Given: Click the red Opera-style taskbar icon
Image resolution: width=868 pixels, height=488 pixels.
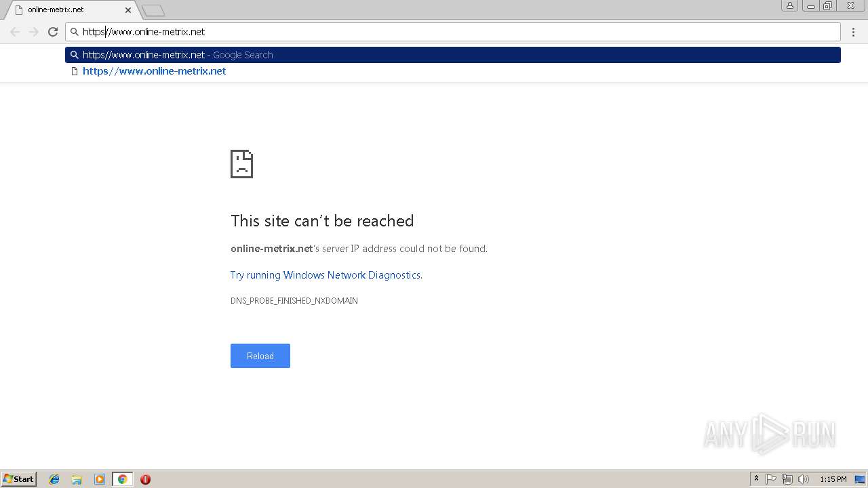Looking at the screenshot, I should [145, 479].
